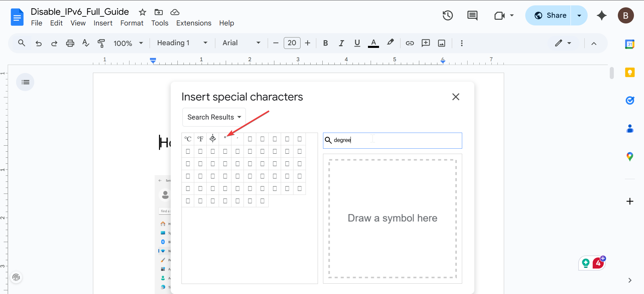Toggle italic formatting

(x=341, y=43)
